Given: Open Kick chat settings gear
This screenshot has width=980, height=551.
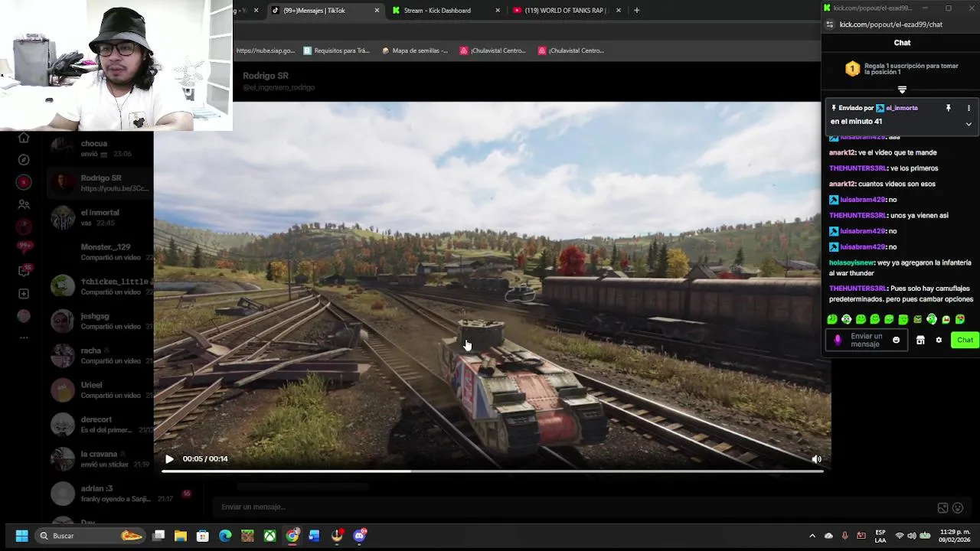Looking at the screenshot, I should click(939, 341).
